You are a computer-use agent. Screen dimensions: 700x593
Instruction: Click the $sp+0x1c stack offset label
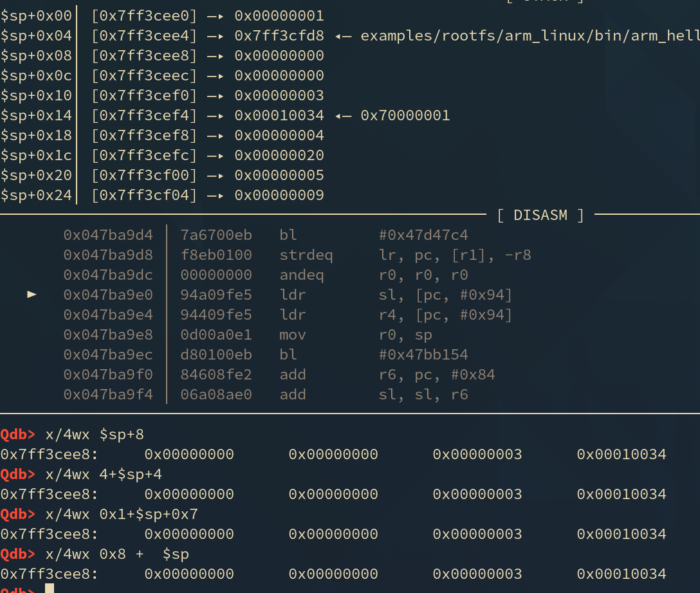[36, 156]
